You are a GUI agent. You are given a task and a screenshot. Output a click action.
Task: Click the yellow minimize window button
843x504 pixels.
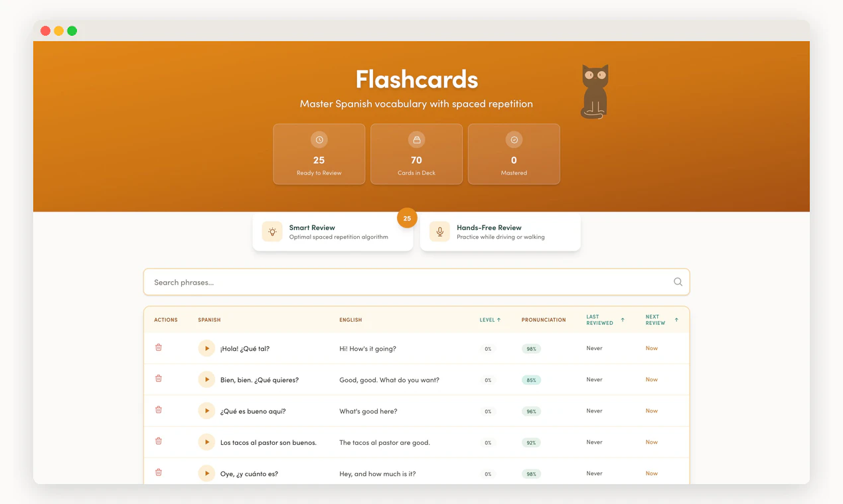[x=58, y=31]
